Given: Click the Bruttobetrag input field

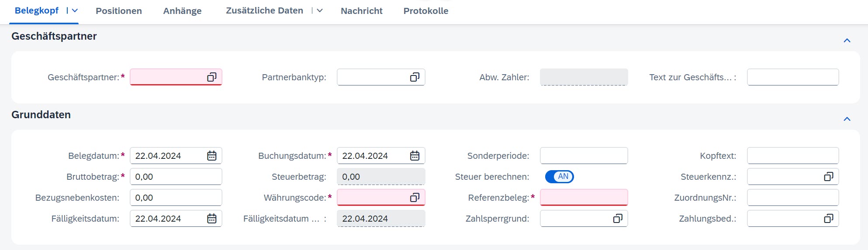Looking at the screenshot, I should [x=176, y=177].
